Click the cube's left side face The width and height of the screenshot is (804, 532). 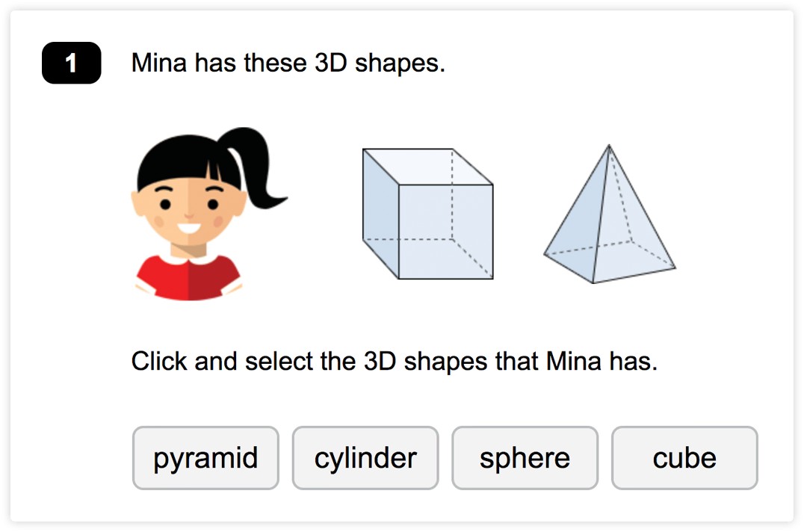click(x=380, y=213)
